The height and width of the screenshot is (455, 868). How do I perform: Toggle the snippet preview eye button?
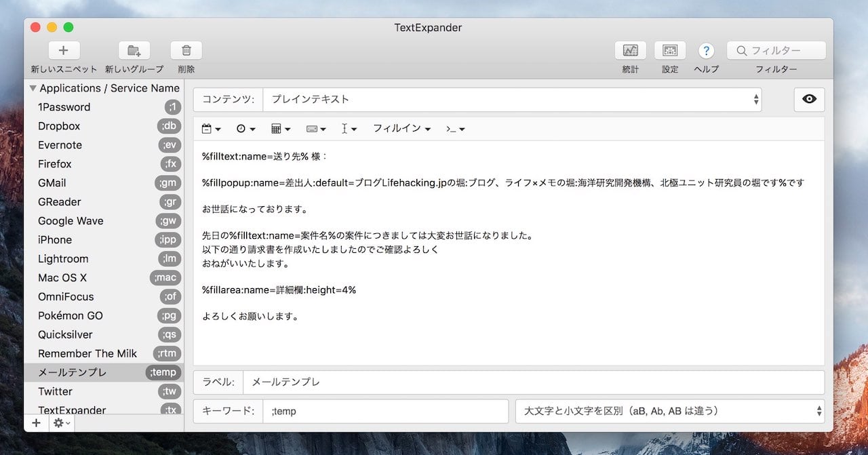[809, 99]
